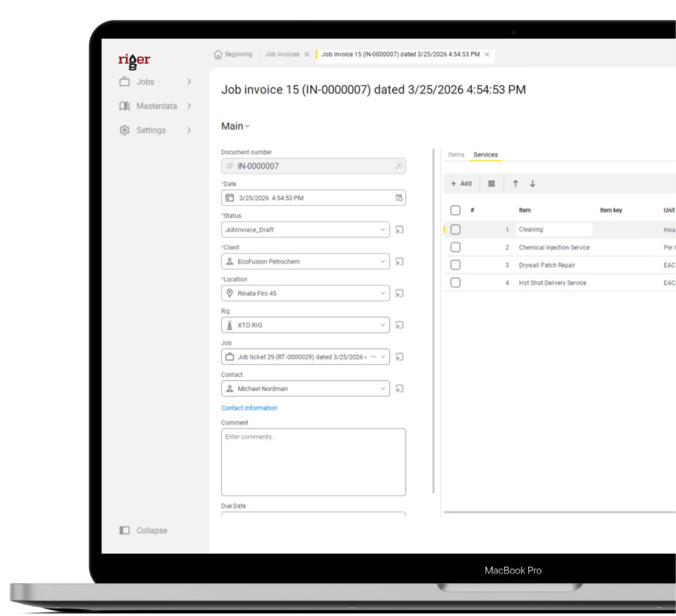Screen dimensions: 676x616
Task: Click into the Comment text area
Action: (x=314, y=462)
